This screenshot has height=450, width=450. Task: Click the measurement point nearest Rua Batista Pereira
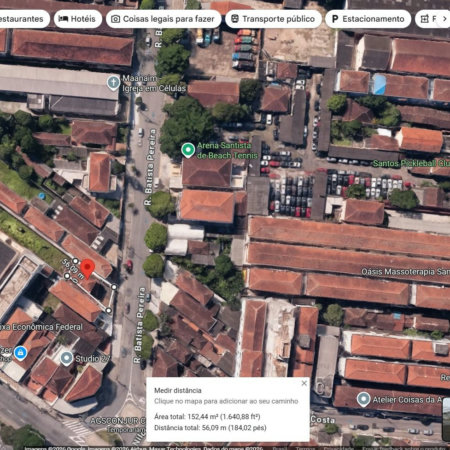(x=114, y=287)
